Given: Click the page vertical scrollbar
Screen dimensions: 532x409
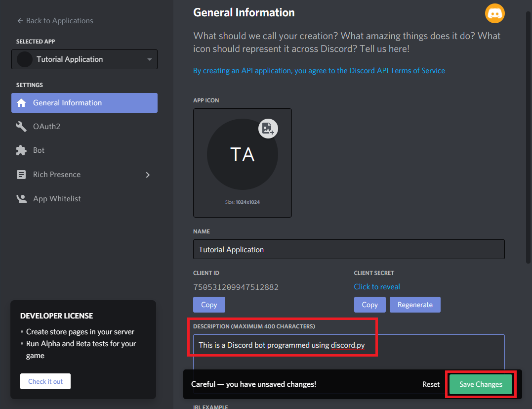Looking at the screenshot, I should point(528,137).
